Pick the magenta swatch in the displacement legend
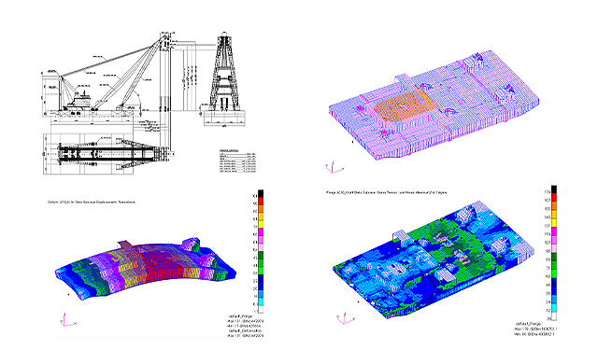The height and width of the screenshot is (364, 598). [x=261, y=232]
